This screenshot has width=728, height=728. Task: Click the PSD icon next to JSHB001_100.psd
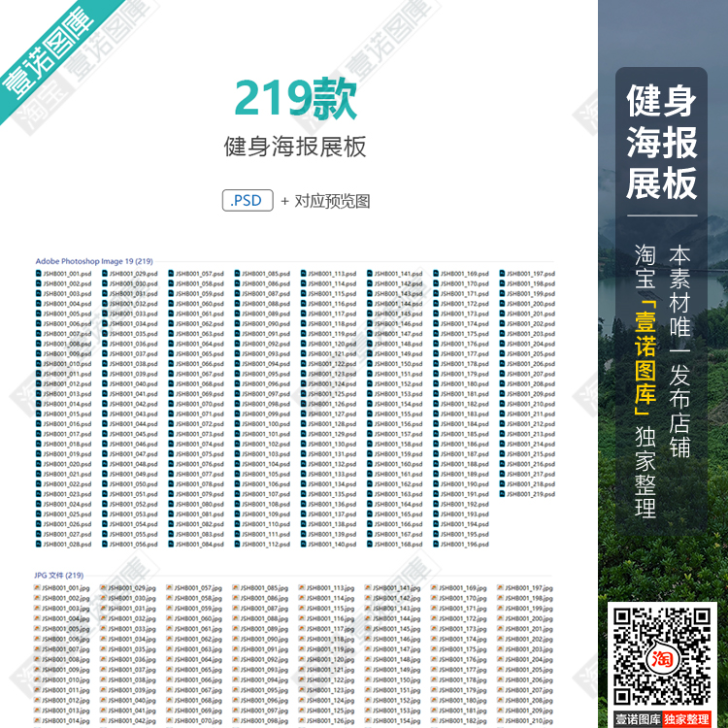[237, 424]
